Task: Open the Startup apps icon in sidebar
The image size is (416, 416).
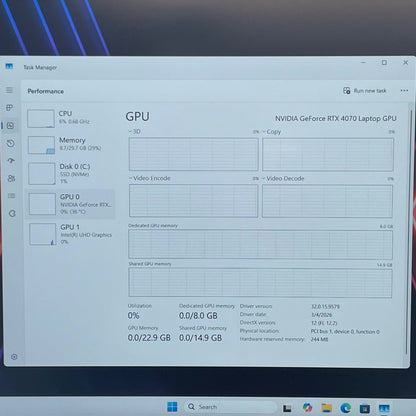Action: coord(11,161)
